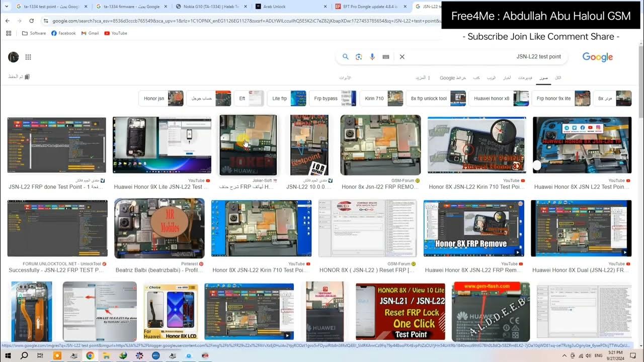Select the كتب (Books) search tab
644x362 pixels.
pos(476,78)
